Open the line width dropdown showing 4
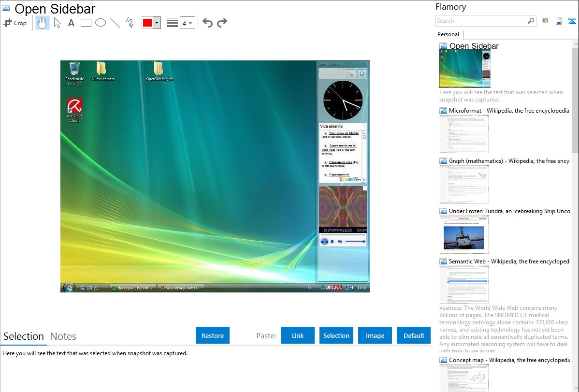This screenshot has width=579, height=392. pyautogui.click(x=188, y=23)
